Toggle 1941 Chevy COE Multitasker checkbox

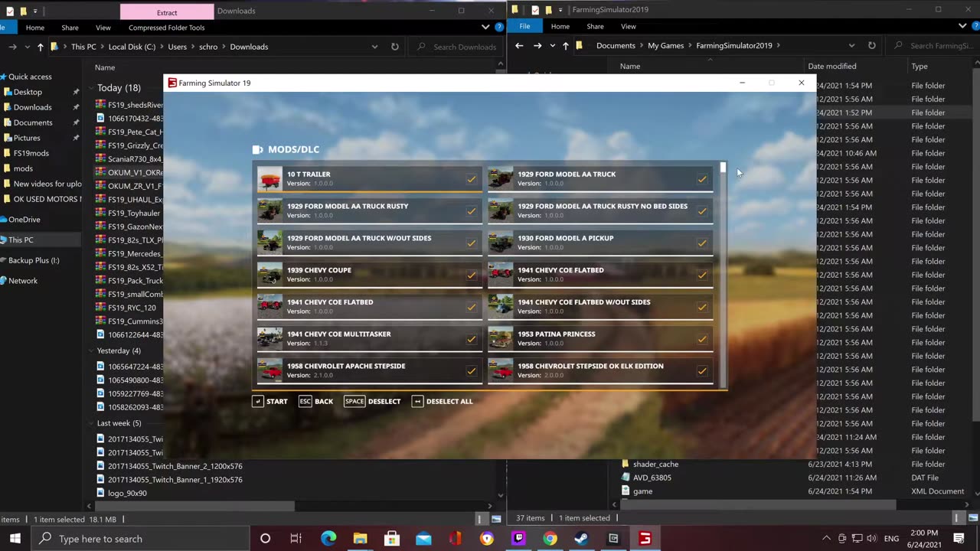471,339
